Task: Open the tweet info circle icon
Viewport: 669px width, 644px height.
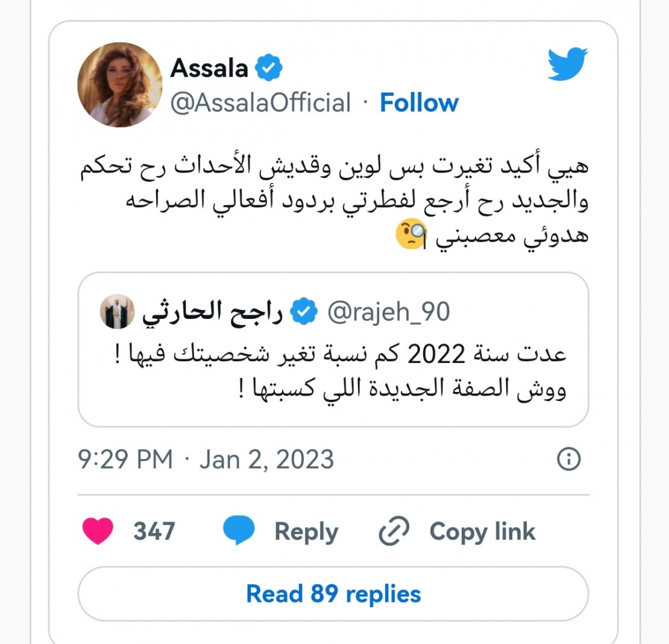Action: [x=569, y=459]
